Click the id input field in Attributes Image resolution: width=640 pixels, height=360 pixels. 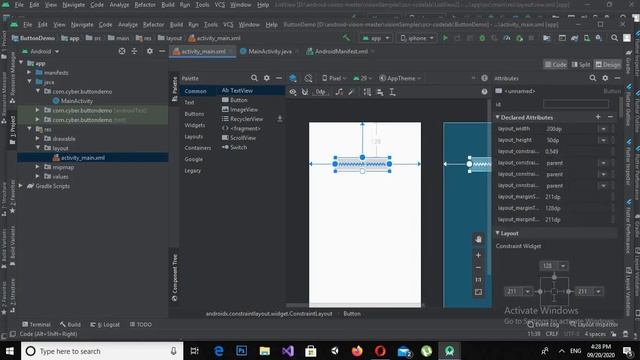576,104
